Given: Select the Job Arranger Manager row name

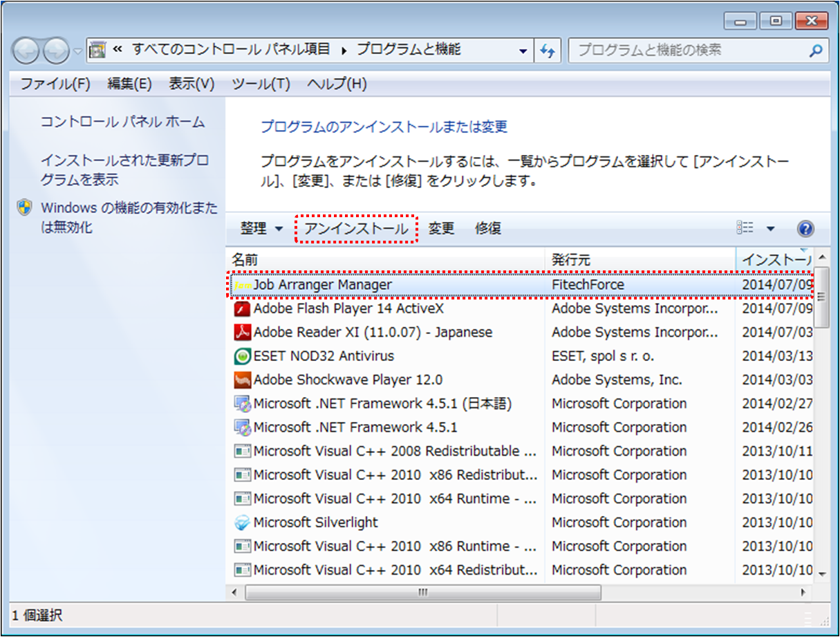Looking at the screenshot, I should click(322, 285).
